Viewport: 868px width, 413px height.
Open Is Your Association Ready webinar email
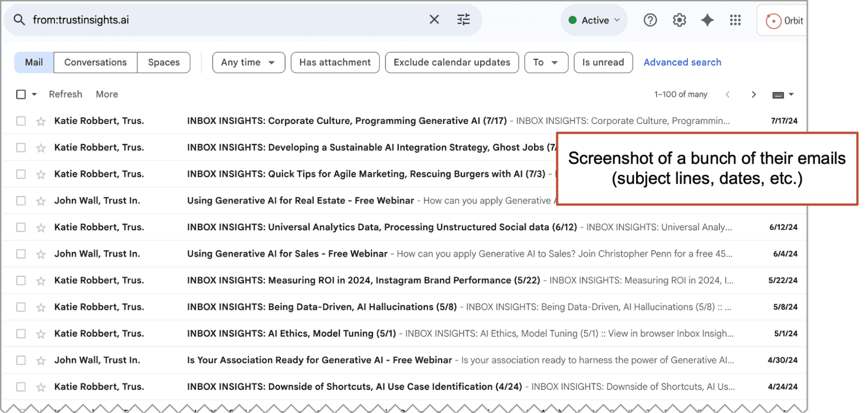coord(404,360)
